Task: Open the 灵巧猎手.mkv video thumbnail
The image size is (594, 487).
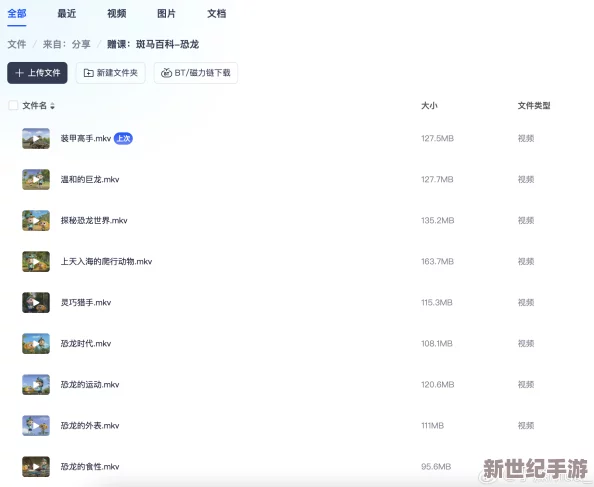Action: [x=36, y=303]
